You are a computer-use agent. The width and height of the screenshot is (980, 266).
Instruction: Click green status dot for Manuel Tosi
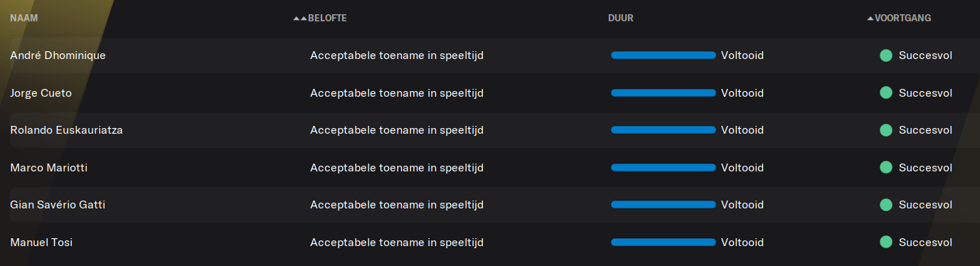[x=886, y=242]
